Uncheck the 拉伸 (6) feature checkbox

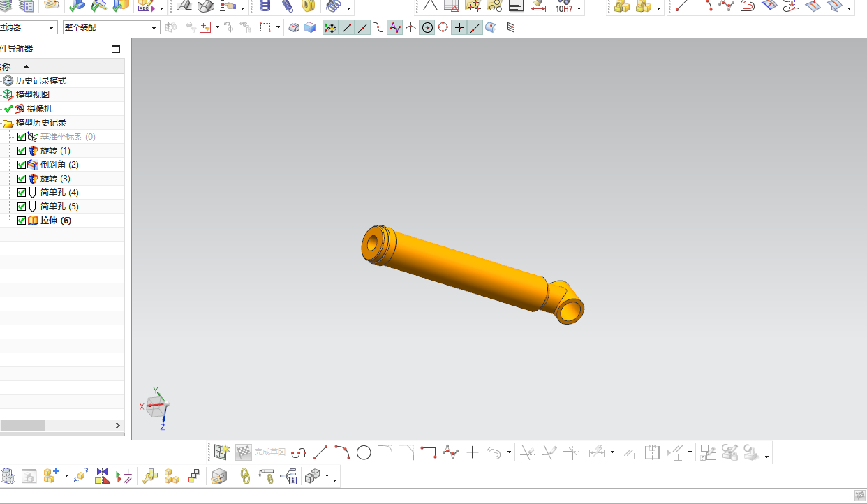click(x=22, y=221)
